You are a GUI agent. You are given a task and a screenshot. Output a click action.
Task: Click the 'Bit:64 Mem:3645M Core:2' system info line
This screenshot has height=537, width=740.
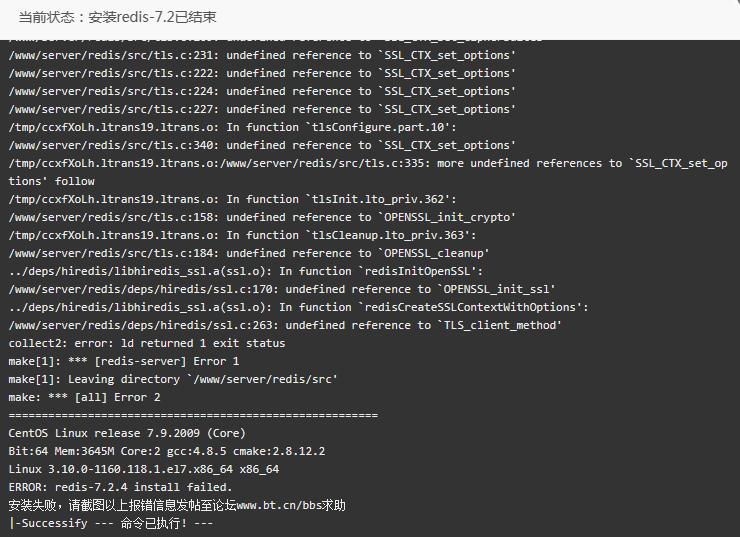click(167, 451)
